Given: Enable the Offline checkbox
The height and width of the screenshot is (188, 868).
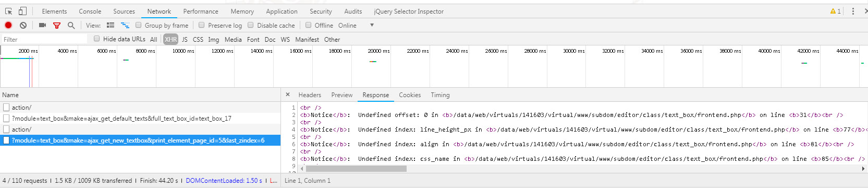Looking at the screenshot, I should pyautogui.click(x=309, y=25).
